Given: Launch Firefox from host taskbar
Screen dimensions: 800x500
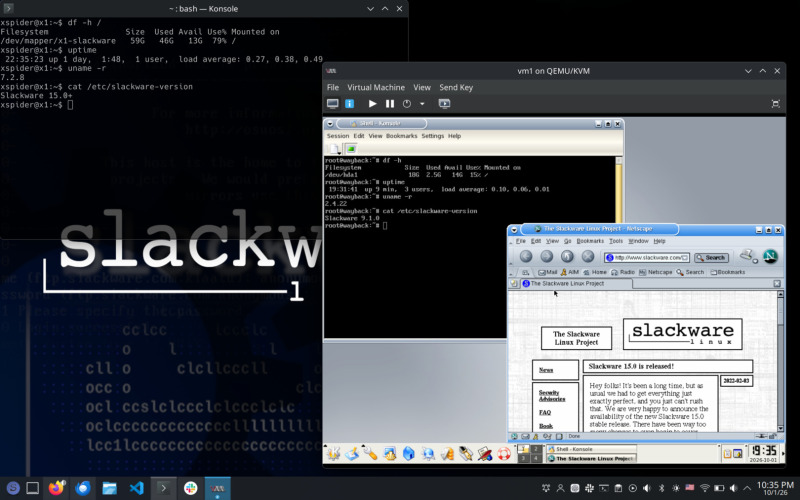Looking at the screenshot, I should click(56, 488).
